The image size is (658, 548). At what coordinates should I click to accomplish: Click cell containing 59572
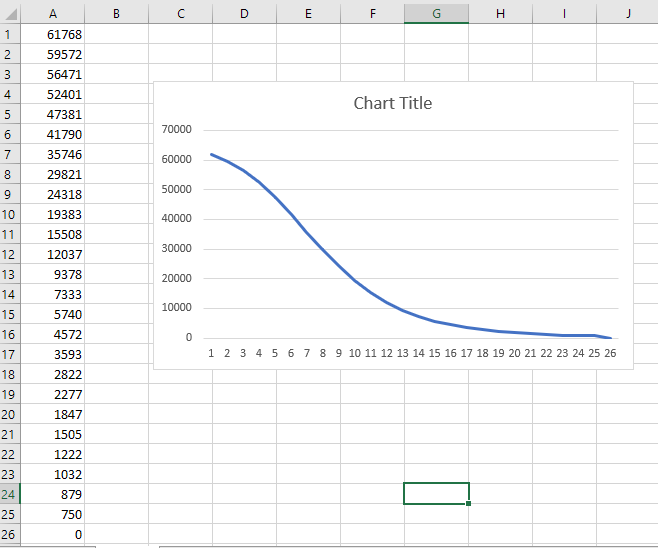52,54
